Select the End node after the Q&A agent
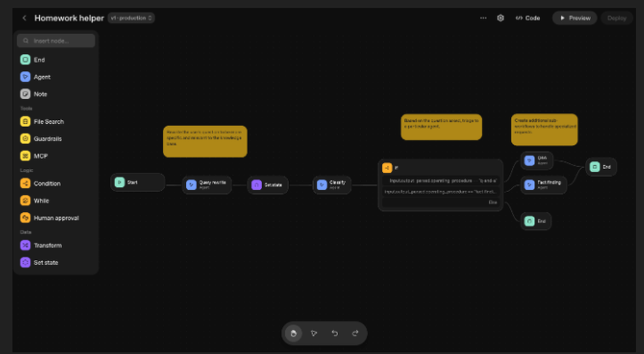This screenshot has height=354, width=644. pyautogui.click(x=601, y=167)
